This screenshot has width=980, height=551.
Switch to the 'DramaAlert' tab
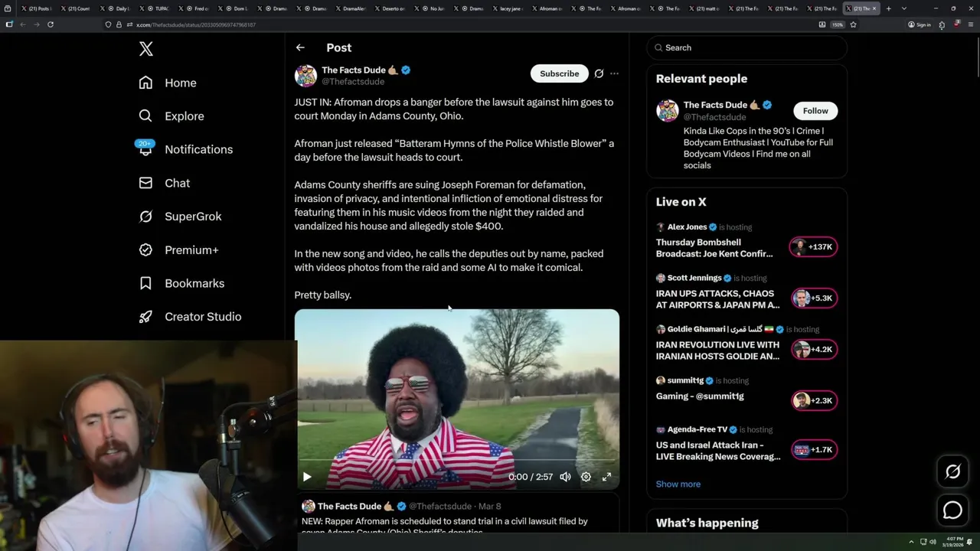click(x=353, y=8)
